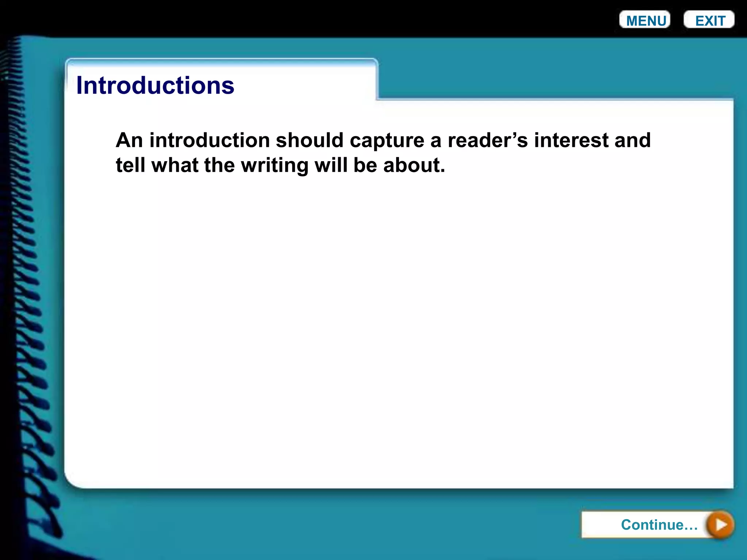The image size is (747, 560).
Task: Click the orange play arrow icon
Action: (x=720, y=525)
